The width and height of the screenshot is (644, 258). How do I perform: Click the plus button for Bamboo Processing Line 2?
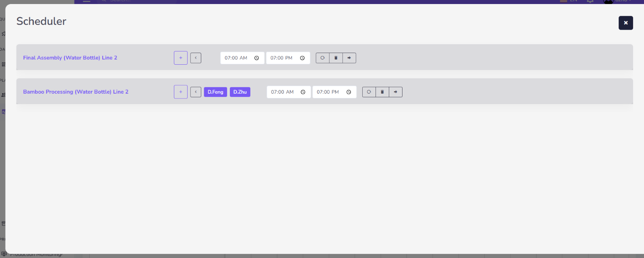tap(181, 92)
